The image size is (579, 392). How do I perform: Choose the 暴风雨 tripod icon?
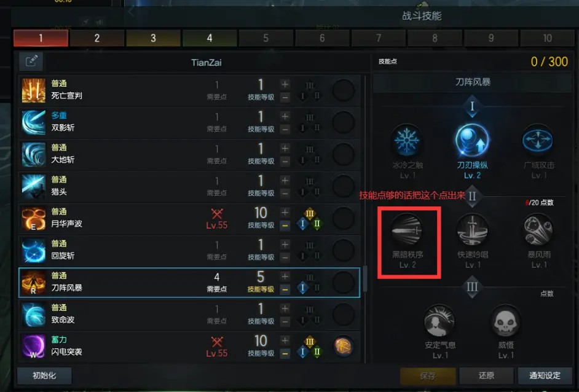pos(538,230)
